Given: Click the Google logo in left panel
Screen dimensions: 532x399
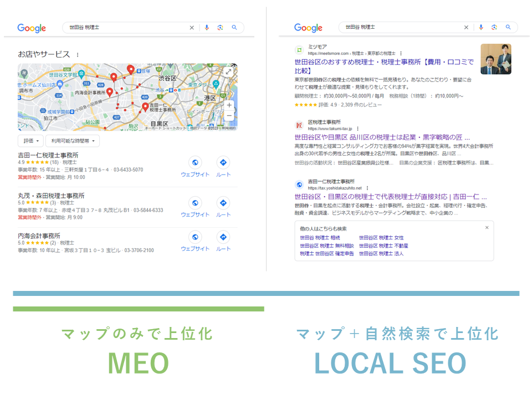Looking at the screenshot, I should [x=32, y=28].
